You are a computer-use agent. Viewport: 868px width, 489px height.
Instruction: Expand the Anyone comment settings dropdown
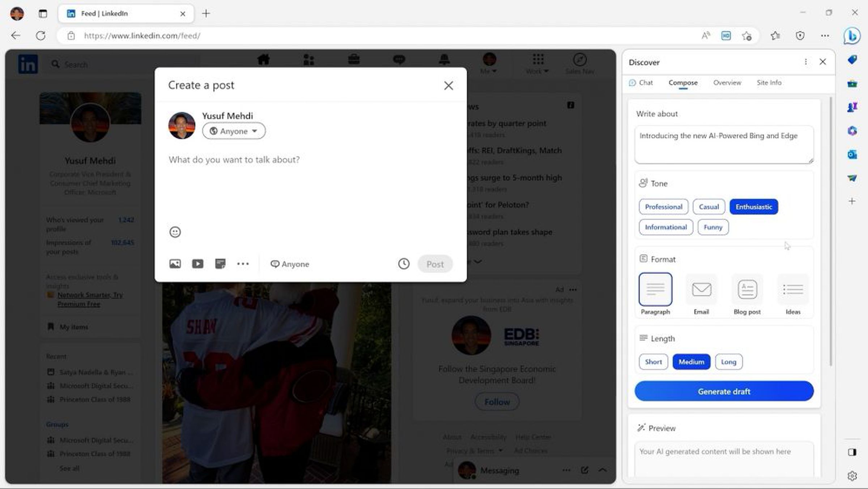pyautogui.click(x=290, y=264)
